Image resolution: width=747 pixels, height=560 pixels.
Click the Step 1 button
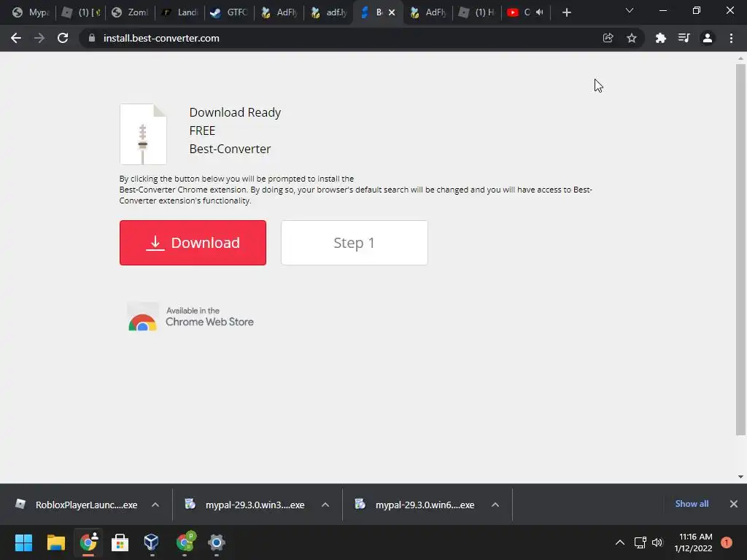coord(355,243)
